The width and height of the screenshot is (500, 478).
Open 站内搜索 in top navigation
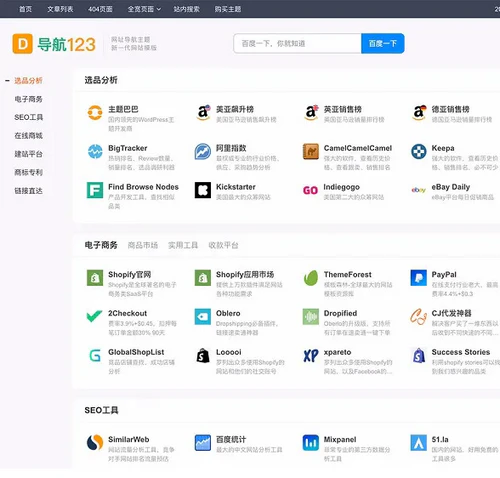[x=187, y=9]
